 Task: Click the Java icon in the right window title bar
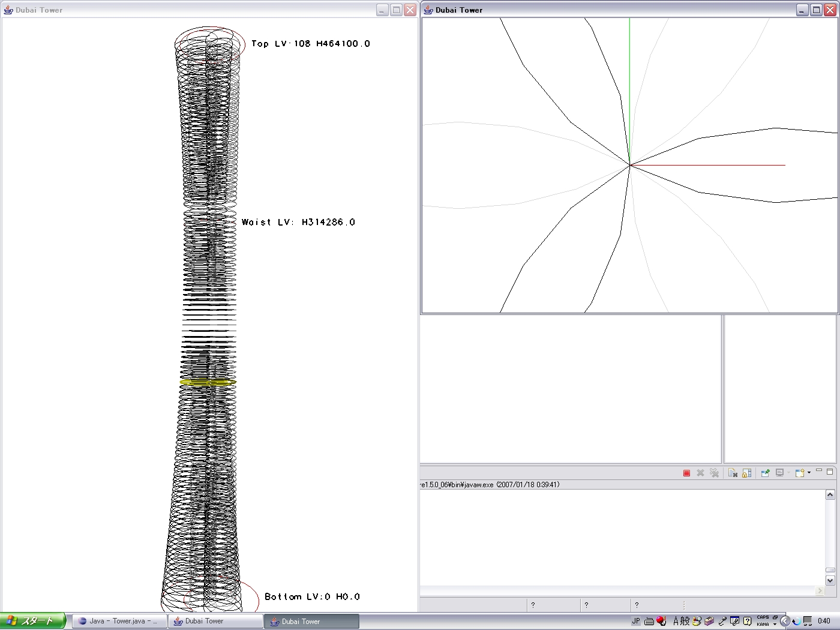[x=428, y=10]
